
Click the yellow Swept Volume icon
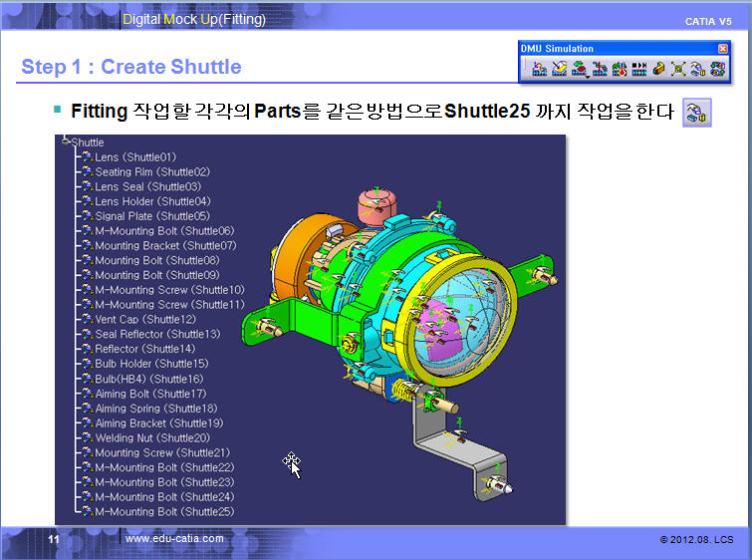coord(659,69)
